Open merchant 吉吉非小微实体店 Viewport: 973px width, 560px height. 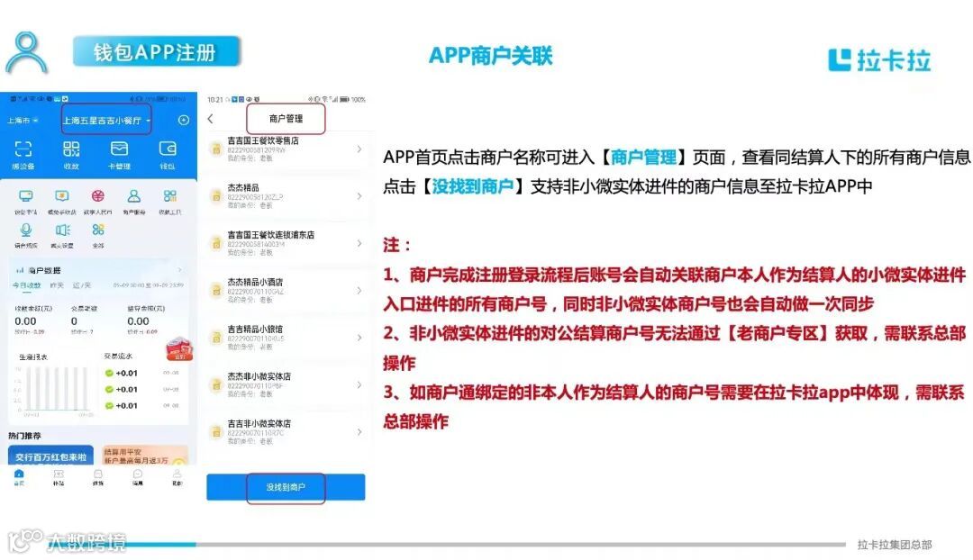[286, 431]
